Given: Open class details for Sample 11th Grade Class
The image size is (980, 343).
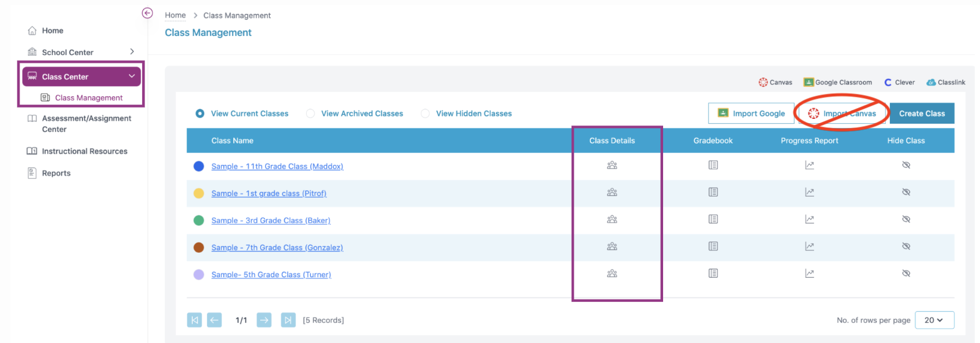Looking at the screenshot, I should click(612, 166).
